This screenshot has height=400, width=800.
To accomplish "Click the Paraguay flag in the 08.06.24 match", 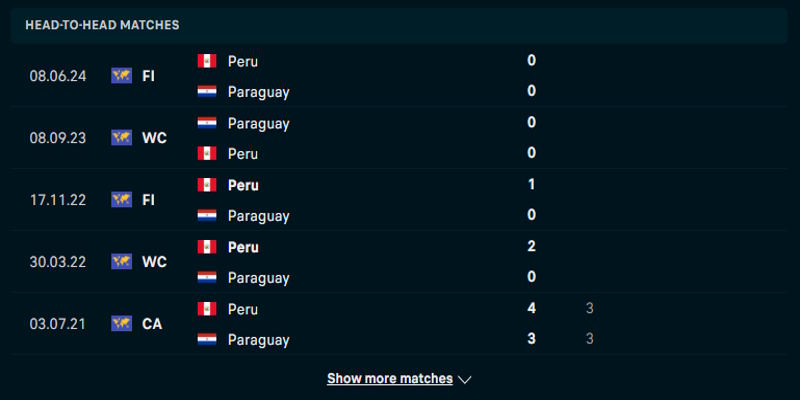I will click(207, 91).
